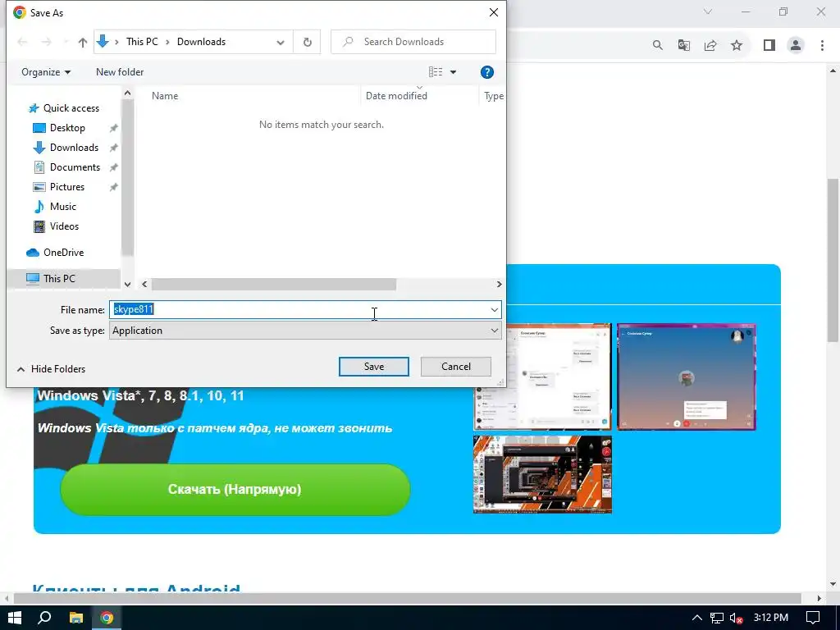Open Downloads in the navigation pane
This screenshot has width=840, height=630.
tap(74, 148)
